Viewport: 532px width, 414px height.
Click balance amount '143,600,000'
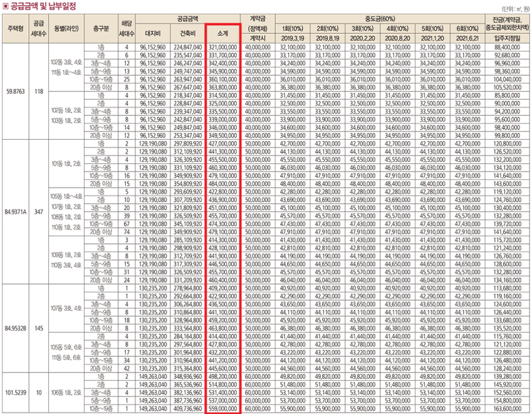(x=507, y=184)
